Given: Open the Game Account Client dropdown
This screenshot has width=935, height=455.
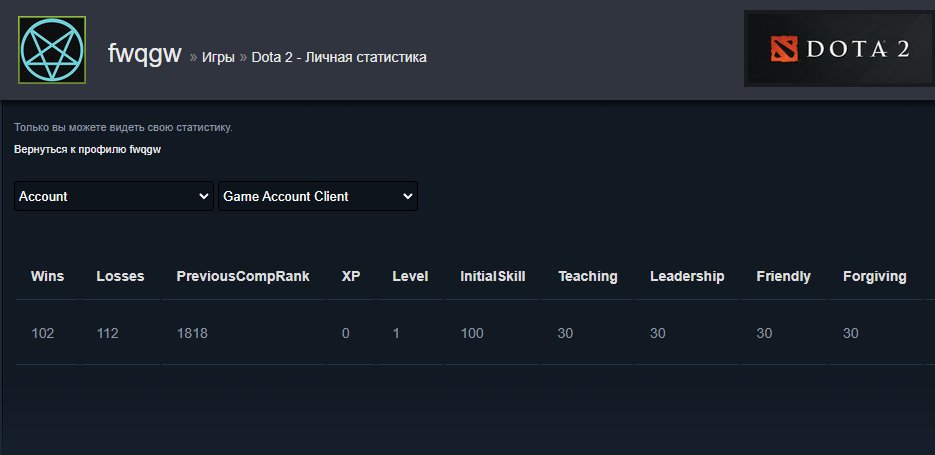Looking at the screenshot, I should 318,196.
